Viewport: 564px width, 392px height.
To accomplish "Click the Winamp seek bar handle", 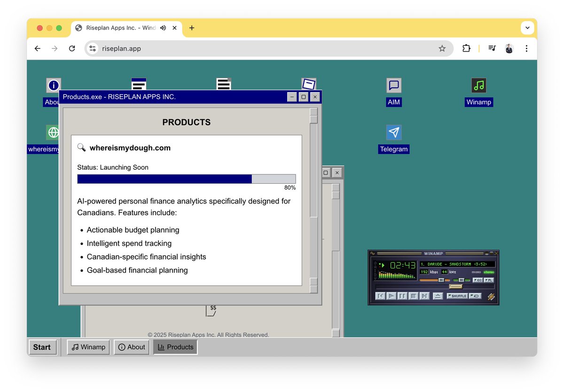I will (x=456, y=287).
